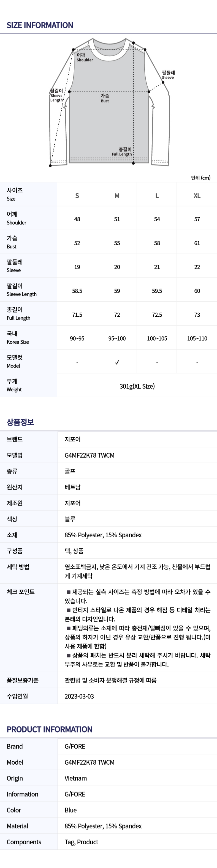Image resolution: width=217 pixels, height=868 pixels.
Task: Click the PRODUCT INFORMATION heading
Action: click(49, 729)
